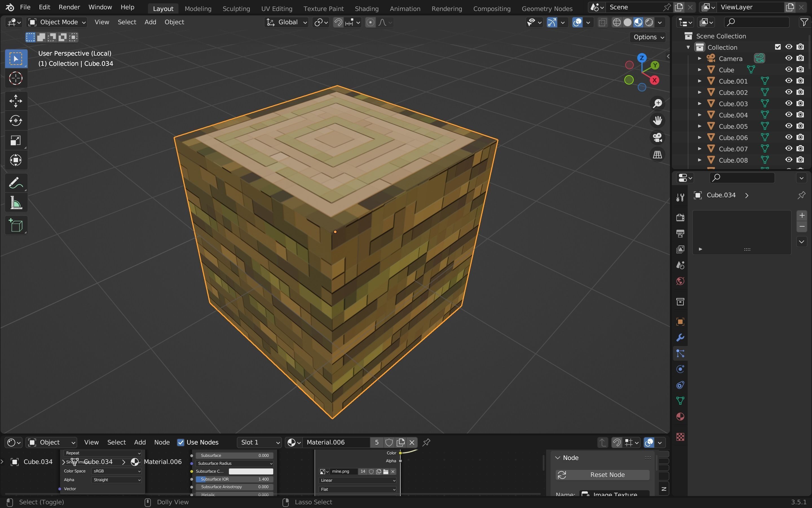Open viewport Add menu
812x508 pixels.
point(150,22)
